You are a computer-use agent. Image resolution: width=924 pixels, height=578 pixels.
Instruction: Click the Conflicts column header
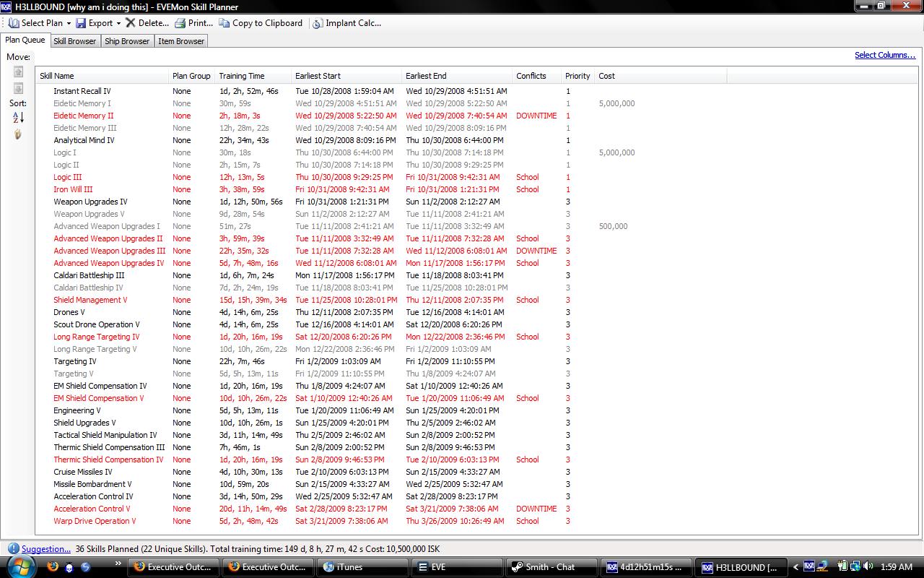tap(537, 76)
